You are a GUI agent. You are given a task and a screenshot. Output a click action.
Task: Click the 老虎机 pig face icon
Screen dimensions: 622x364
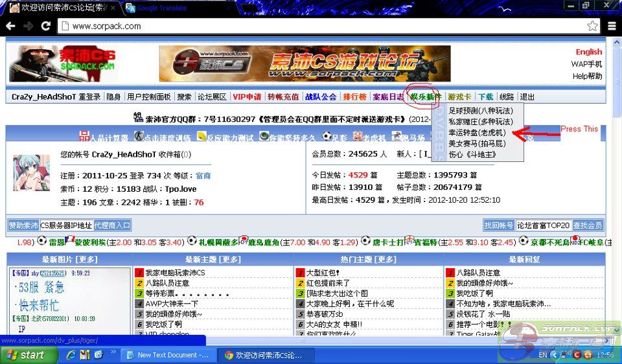[x=358, y=136]
